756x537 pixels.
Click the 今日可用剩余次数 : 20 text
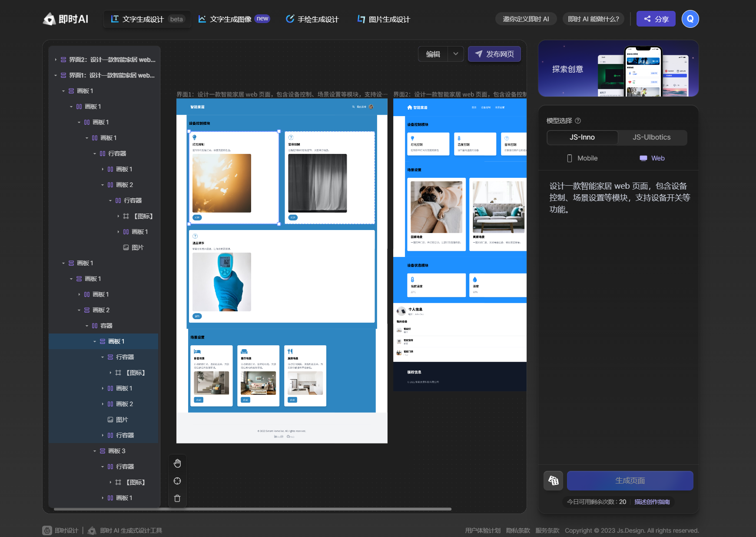[596, 502]
